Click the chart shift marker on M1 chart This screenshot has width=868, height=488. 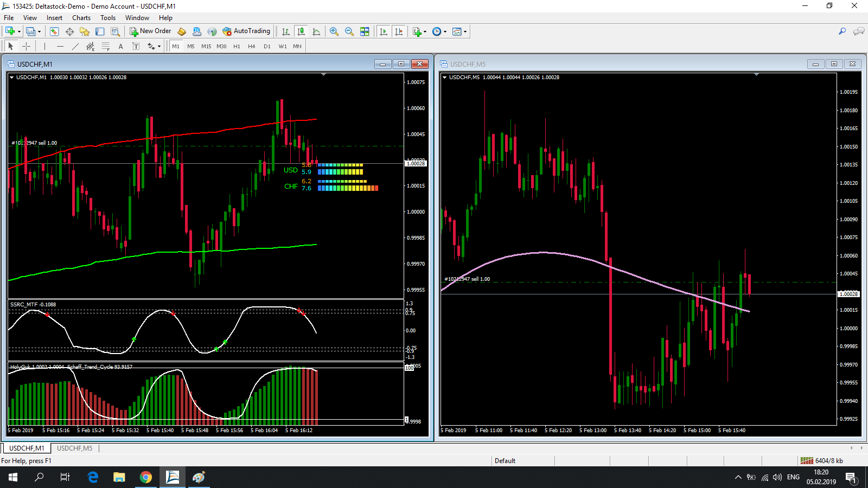click(323, 74)
